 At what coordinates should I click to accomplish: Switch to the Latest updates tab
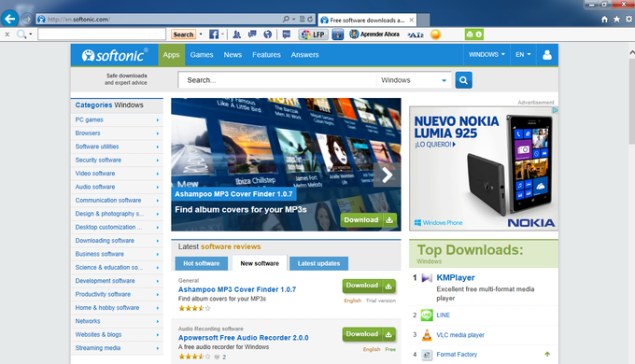click(318, 263)
